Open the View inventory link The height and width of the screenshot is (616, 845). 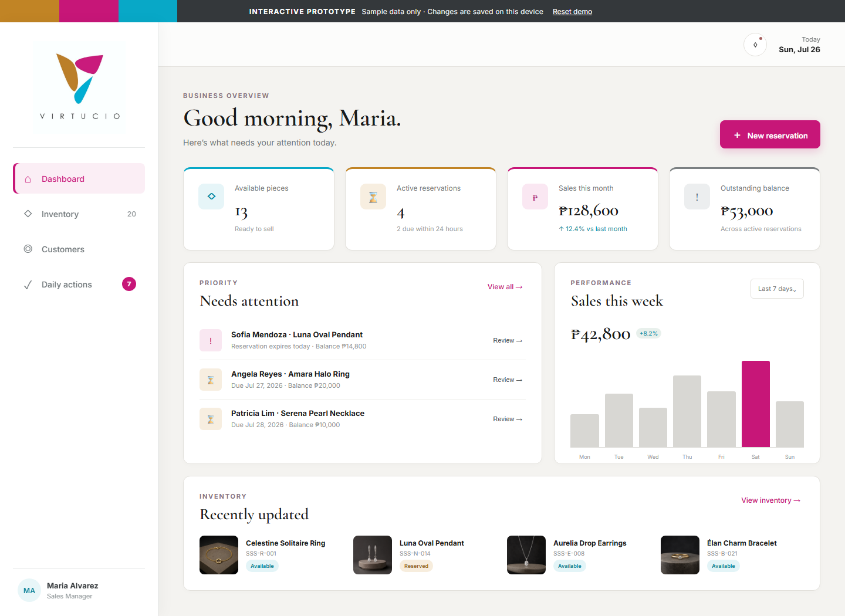coord(770,500)
